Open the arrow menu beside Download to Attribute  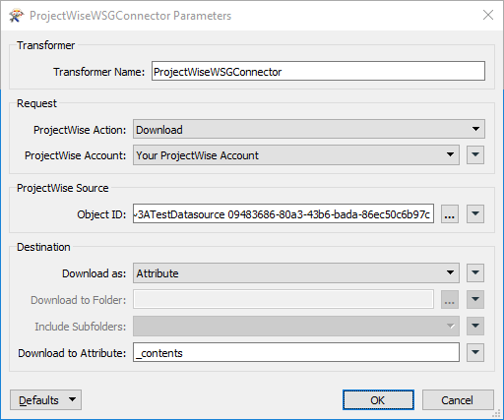click(475, 352)
